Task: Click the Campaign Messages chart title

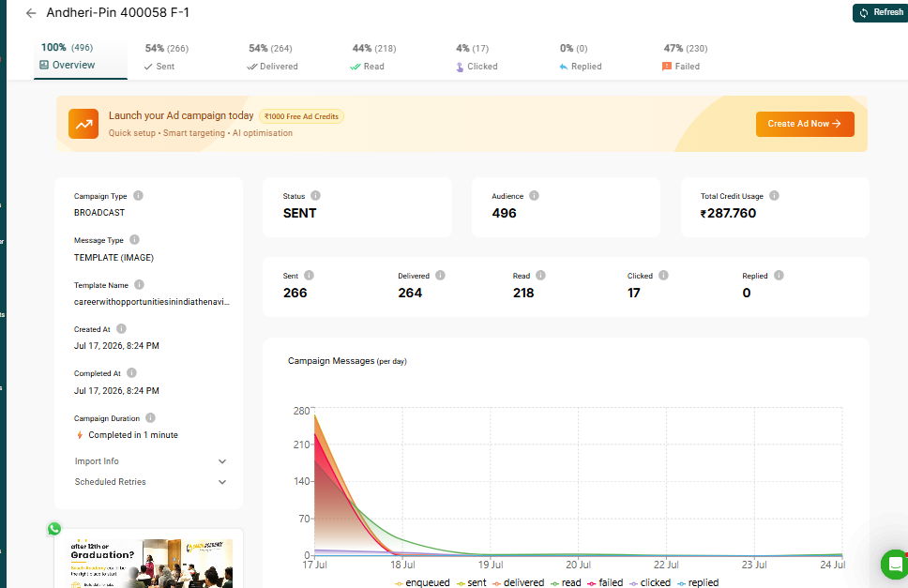Action: [x=347, y=360]
